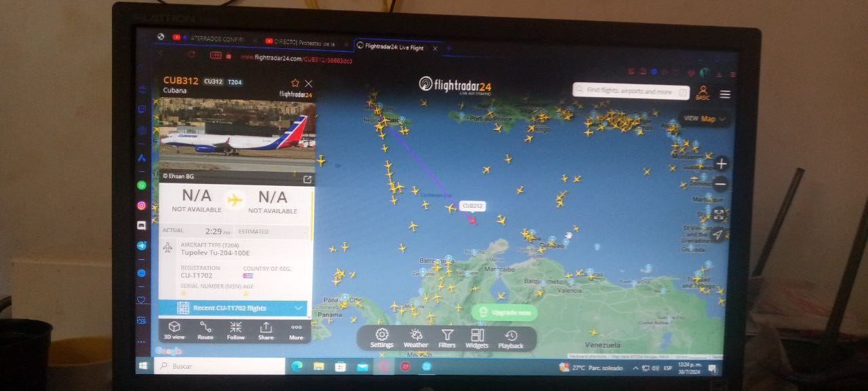Click the flightradar24 logo
Image resolution: width=868 pixels, height=391 pixels.
[454, 85]
